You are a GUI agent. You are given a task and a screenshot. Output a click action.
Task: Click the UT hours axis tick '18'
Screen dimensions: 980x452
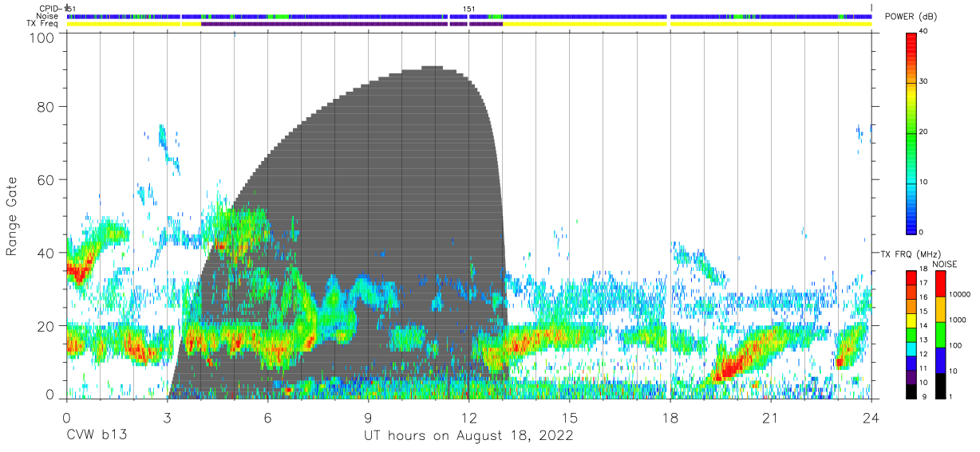[670, 417]
